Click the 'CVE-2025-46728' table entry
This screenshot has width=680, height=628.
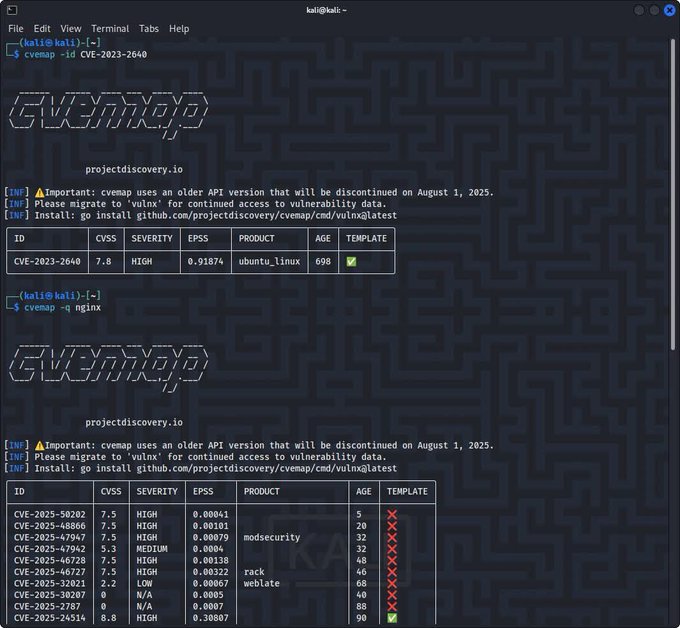pos(50,560)
